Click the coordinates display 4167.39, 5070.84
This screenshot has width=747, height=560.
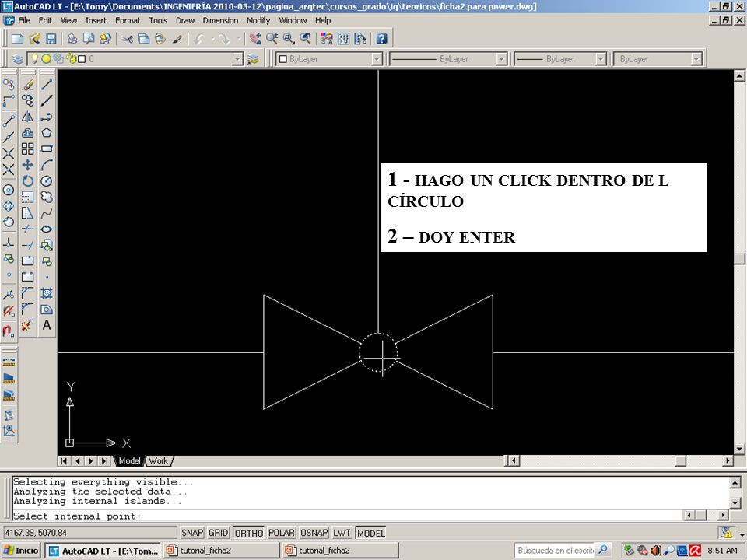89,533
